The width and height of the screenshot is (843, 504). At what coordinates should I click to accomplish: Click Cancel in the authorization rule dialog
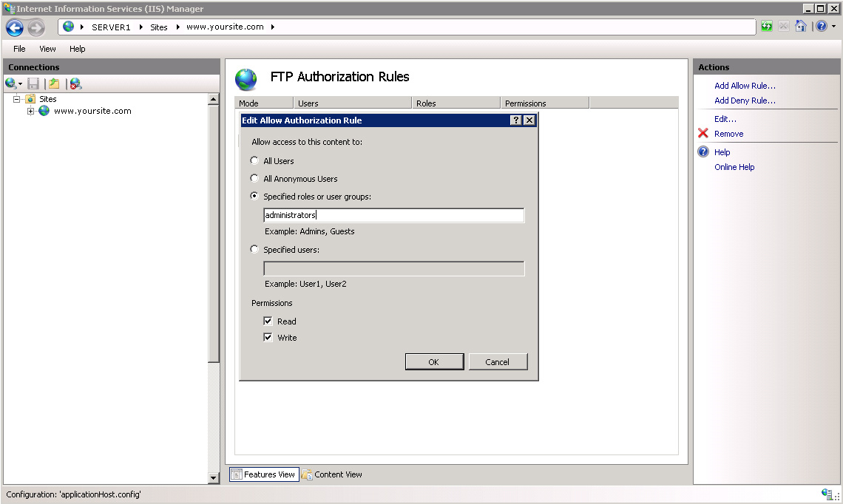pos(498,361)
